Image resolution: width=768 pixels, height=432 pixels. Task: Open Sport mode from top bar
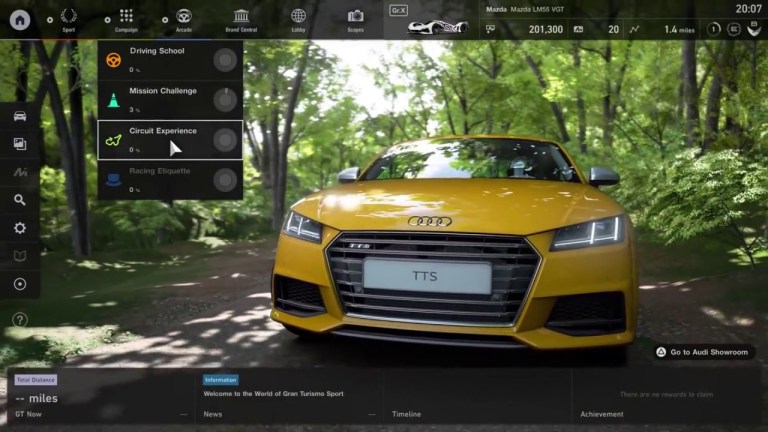click(68, 19)
